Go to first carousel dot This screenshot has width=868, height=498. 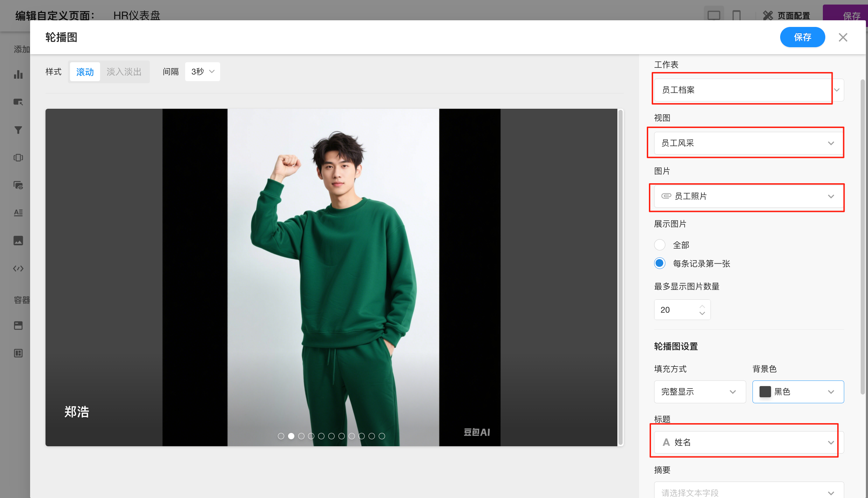point(281,436)
